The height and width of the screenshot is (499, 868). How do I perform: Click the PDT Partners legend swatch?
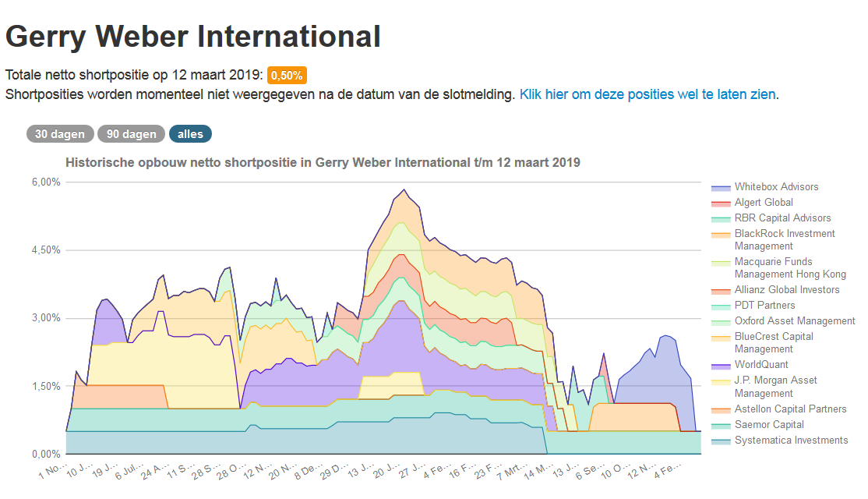pyautogui.click(x=721, y=306)
